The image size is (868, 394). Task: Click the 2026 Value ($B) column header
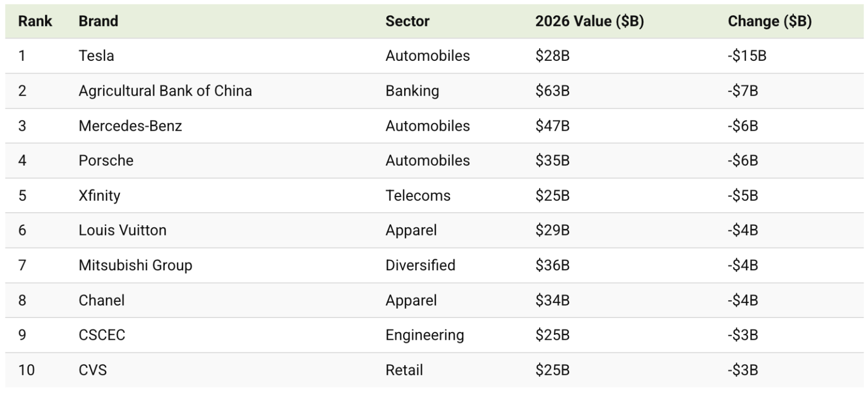pyautogui.click(x=589, y=21)
